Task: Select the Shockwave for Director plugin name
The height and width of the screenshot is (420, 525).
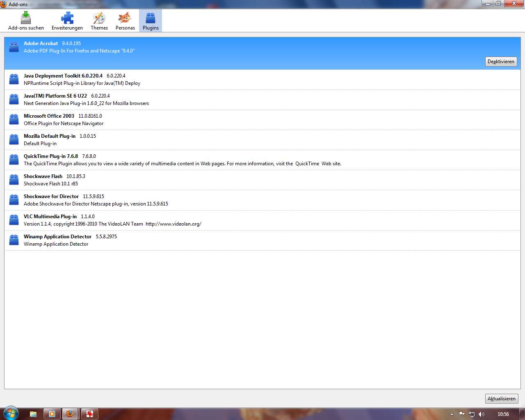Action: (x=51, y=196)
